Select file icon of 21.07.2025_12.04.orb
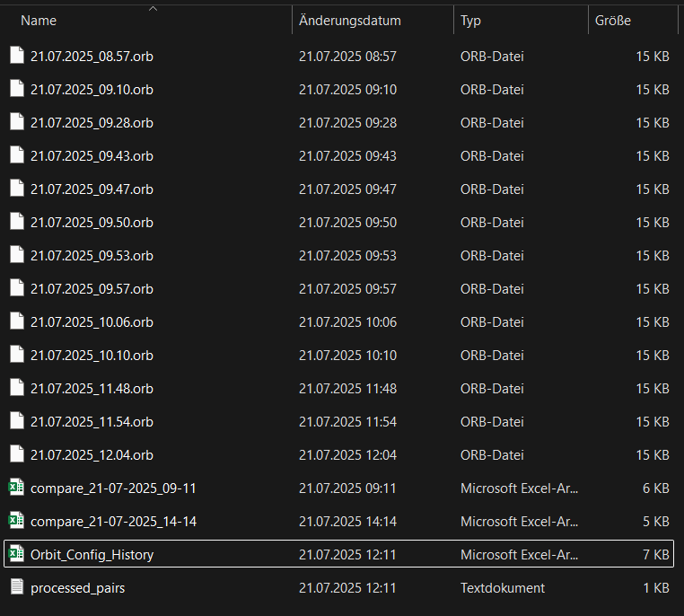This screenshot has height=616, width=684. point(17,453)
